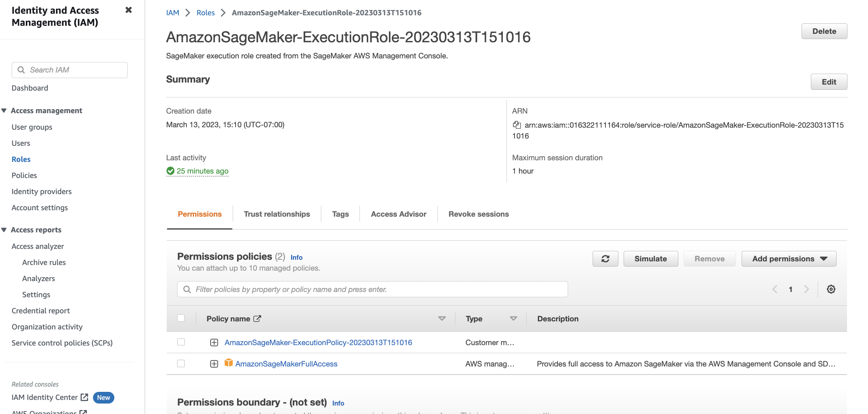Click the breadcrumb arrow after Roles
Screen dimensions: 868x414
click(223, 12)
